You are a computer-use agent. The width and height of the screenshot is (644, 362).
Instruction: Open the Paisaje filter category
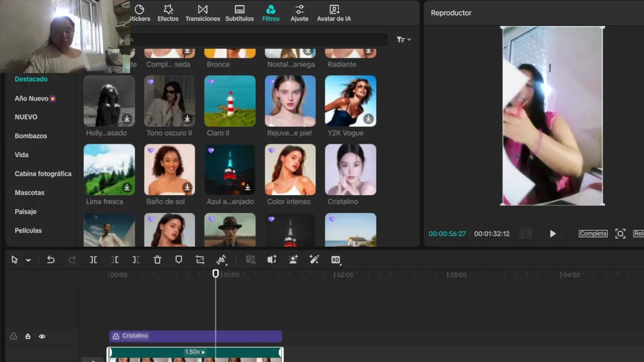click(x=26, y=212)
